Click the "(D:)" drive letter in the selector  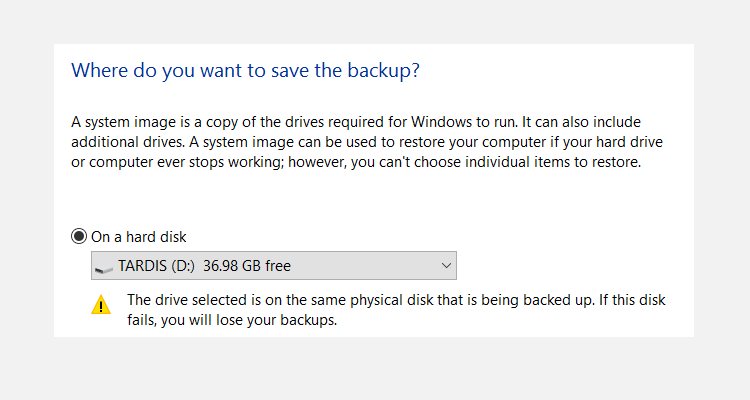[183, 266]
